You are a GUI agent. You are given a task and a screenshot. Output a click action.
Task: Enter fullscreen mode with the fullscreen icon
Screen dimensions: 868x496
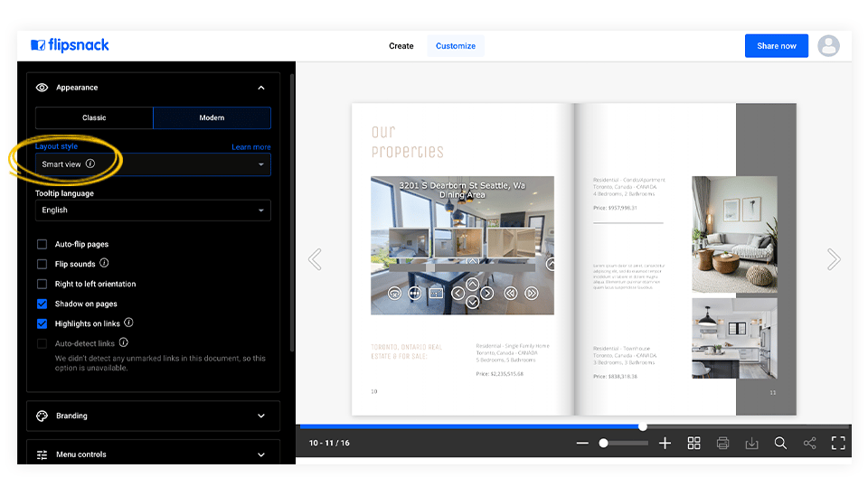[x=838, y=443]
